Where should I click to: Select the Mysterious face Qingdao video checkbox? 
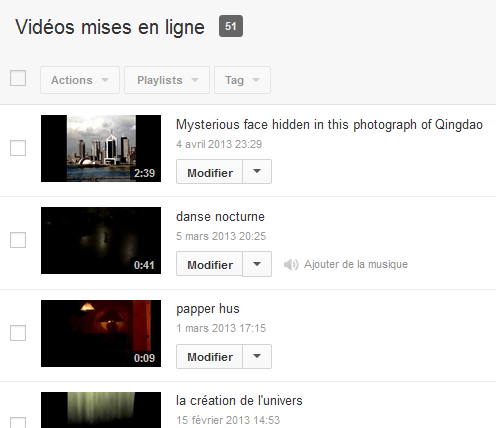coord(18,148)
